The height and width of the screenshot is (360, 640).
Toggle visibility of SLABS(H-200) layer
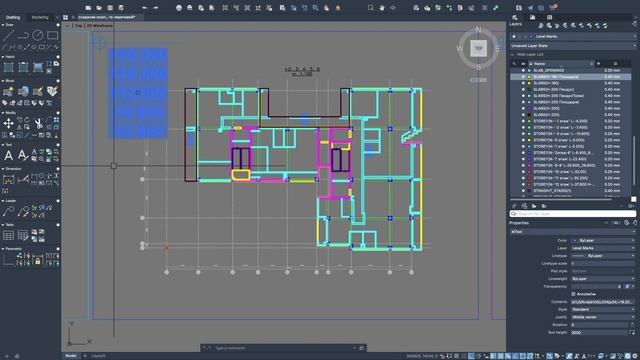tap(523, 108)
